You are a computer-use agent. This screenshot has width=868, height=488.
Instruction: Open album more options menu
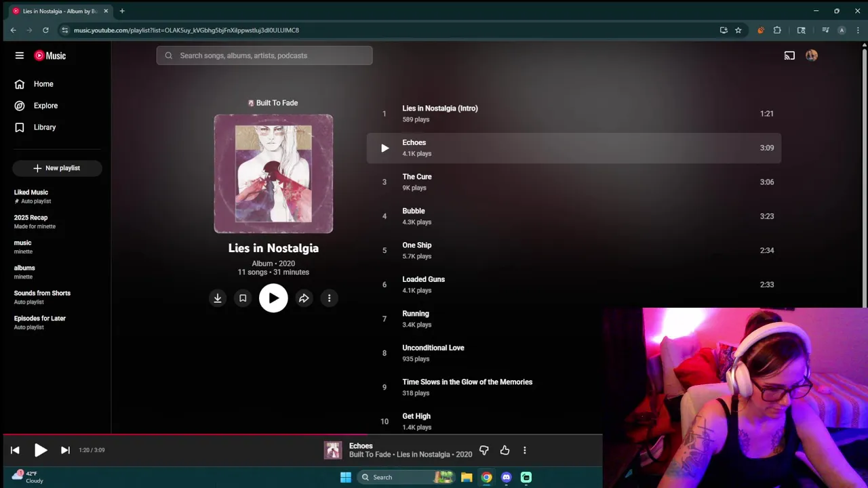[329, 298]
